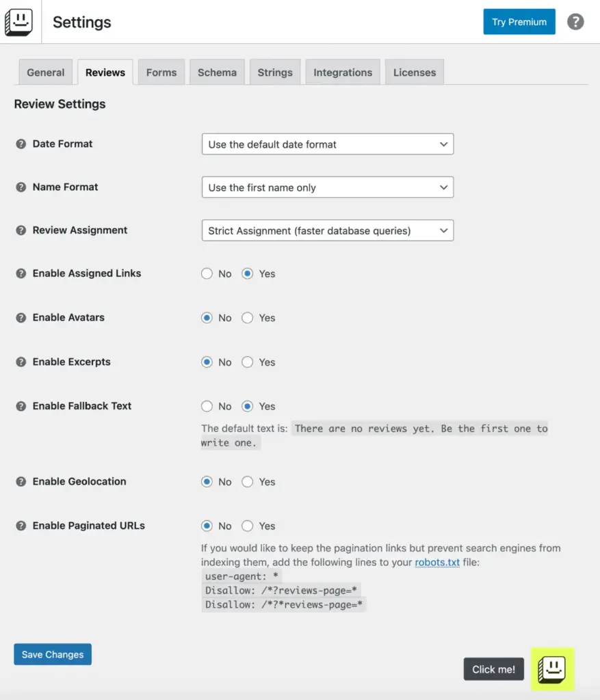This screenshot has height=700, width=600.
Task: Click the help icon beside Date Format
Action: [x=20, y=144]
